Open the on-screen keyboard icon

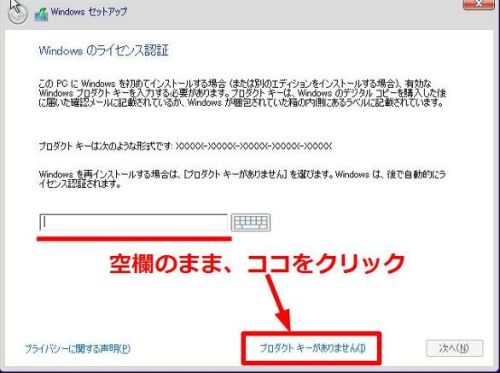251,222
